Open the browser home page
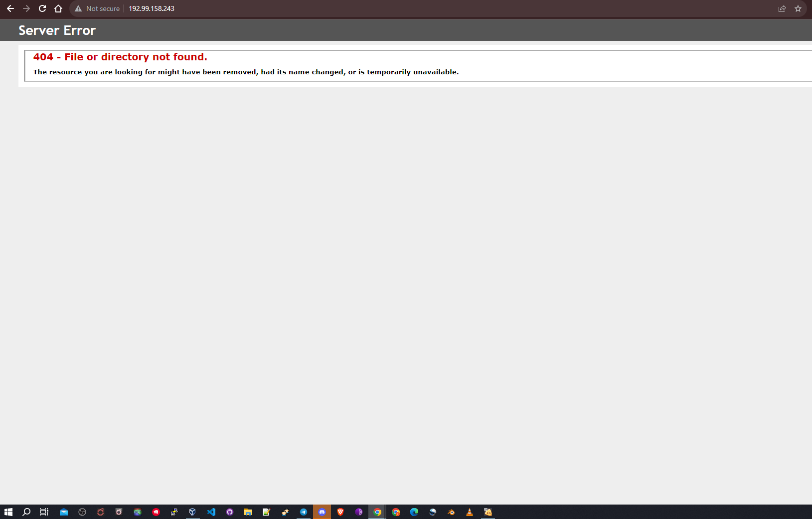Image resolution: width=812 pixels, height=519 pixels. pyautogui.click(x=58, y=8)
